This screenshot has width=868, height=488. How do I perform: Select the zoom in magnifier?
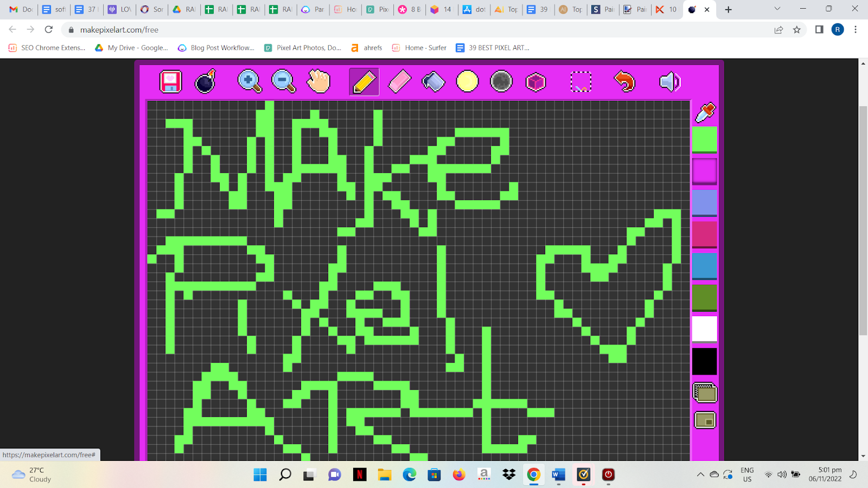pos(250,82)
